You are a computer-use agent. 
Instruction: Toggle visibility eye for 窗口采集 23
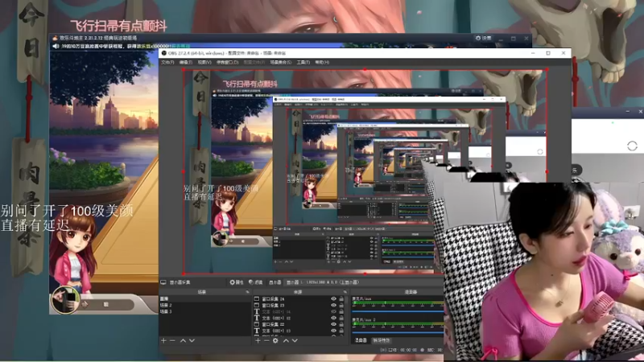(x=333, y=306)
